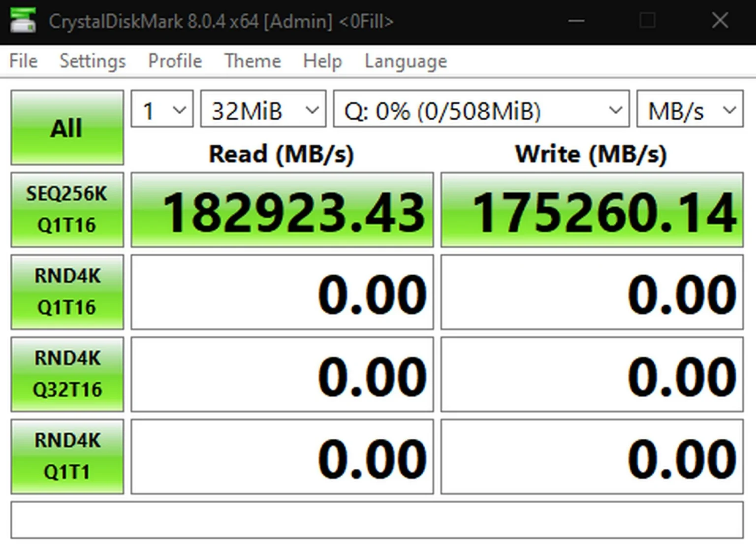Expand the 32MiB test size dropdown
The height and width of the screenshot is (551, 756).
(x=263, y=109)
